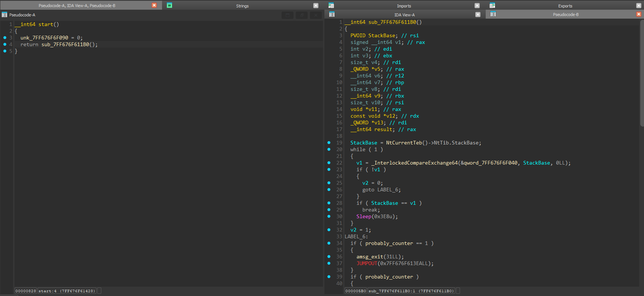Viewport: 644px width, 296px height.
Task: Close the Exports tab
Action: 639,6
